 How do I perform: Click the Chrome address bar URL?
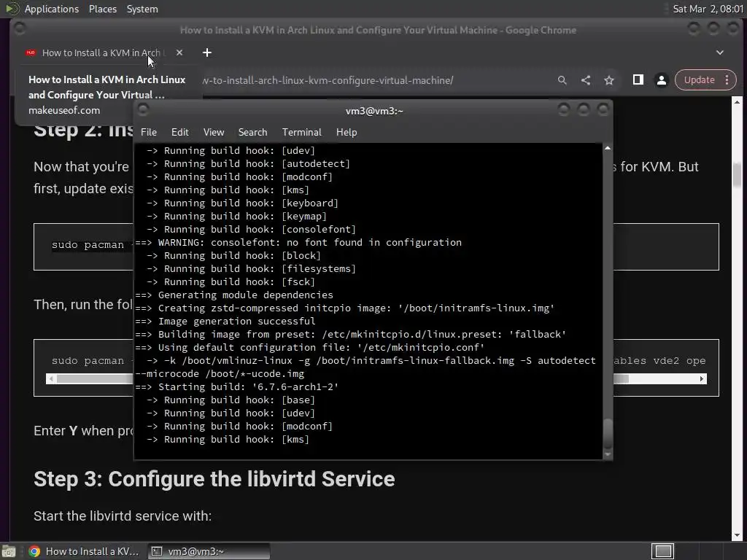point(328,80)
